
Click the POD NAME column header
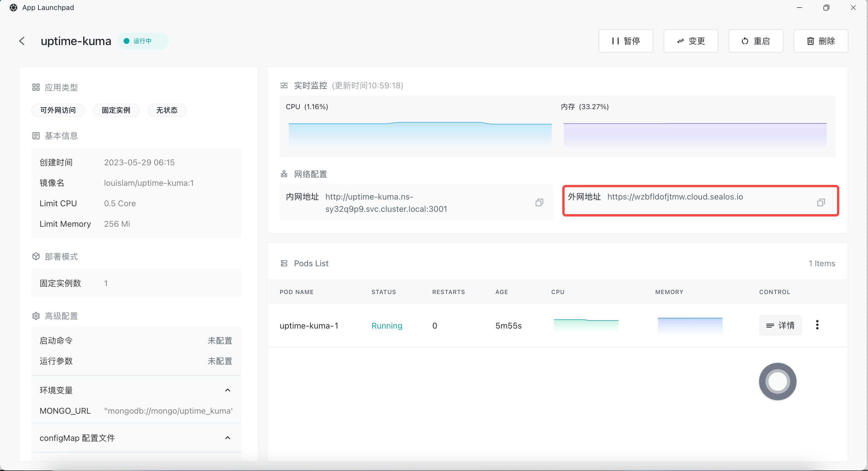[297, 292]
